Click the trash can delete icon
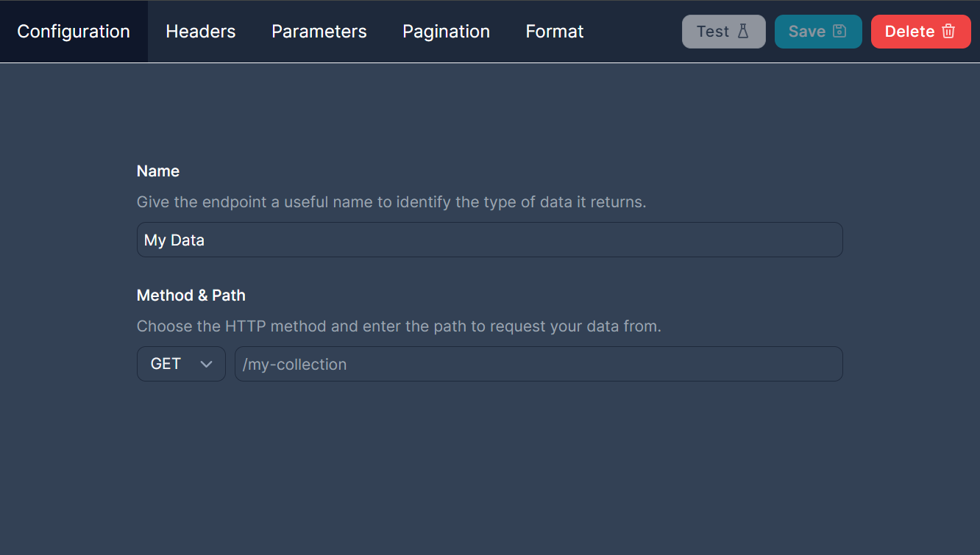The width and height of the screenshot is (980, 555). [x=948, y=32]
